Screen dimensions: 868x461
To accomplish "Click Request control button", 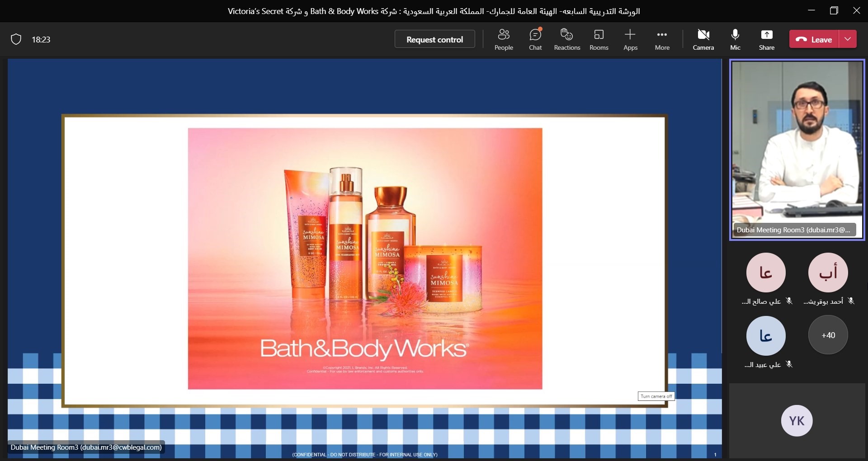I will pyautogui.click(x=435, y=39).
